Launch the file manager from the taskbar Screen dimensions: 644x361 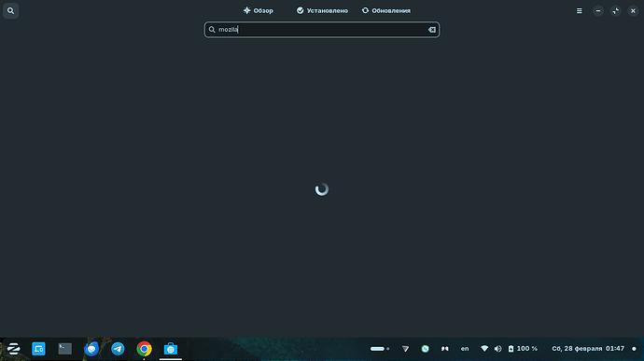point(38,349)
